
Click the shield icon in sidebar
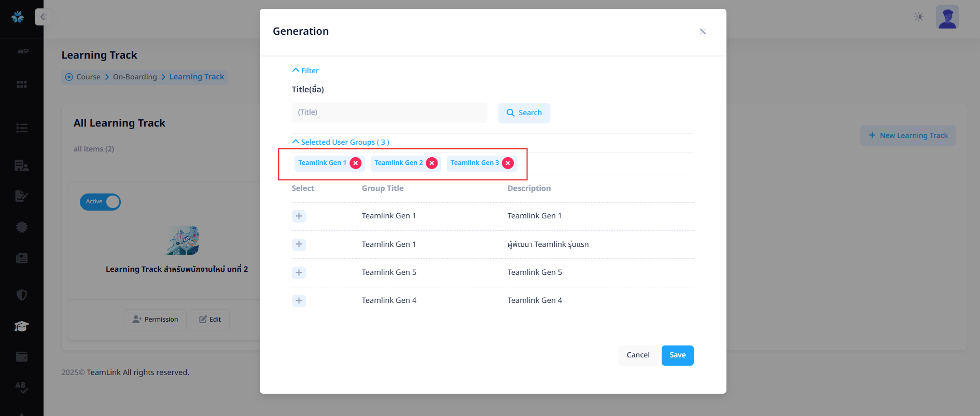tap(21, 295)
